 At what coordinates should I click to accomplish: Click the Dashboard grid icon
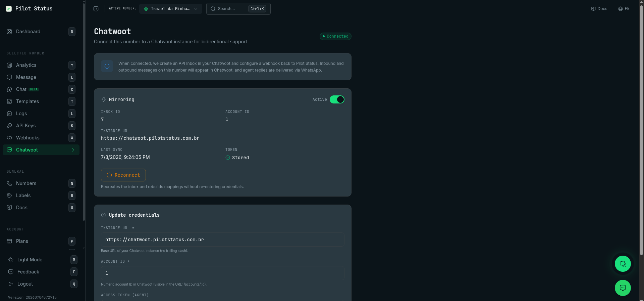pos(9,32)
